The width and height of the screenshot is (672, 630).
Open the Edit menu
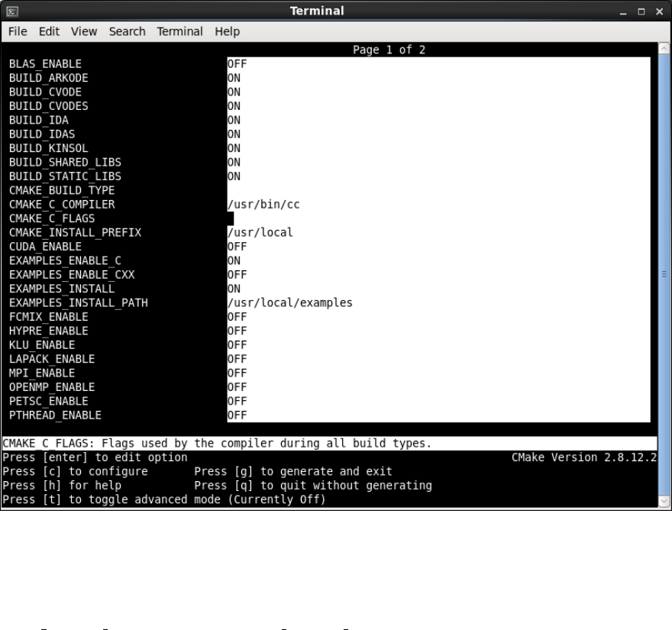49,32
